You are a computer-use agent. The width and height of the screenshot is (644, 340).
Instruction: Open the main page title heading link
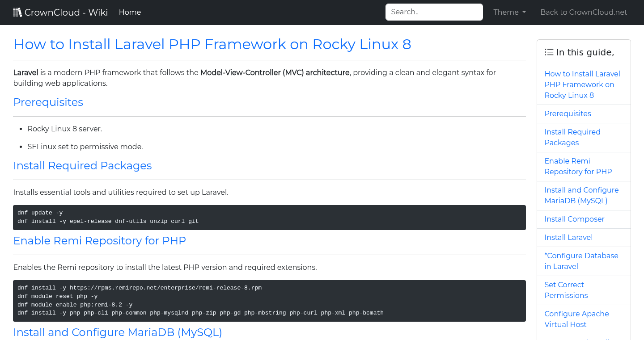(212, 44)
